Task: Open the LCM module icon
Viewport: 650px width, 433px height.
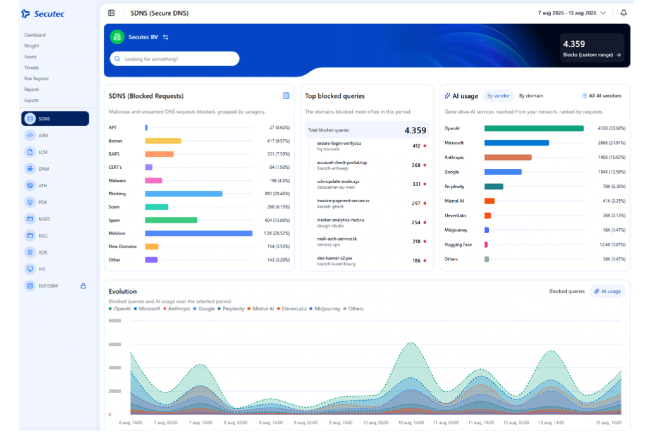Action: (x=30, y=152)
